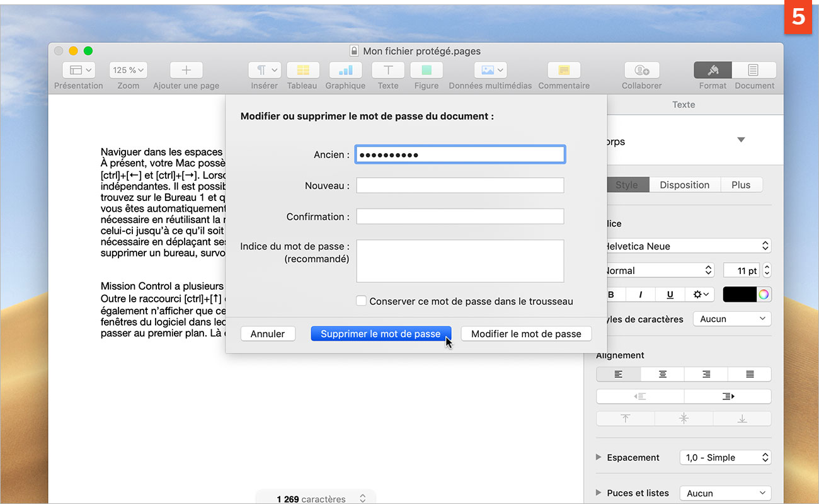Expand the Puces et listes section
Viewport: 819px width, 504px height.
coord(598,493)
